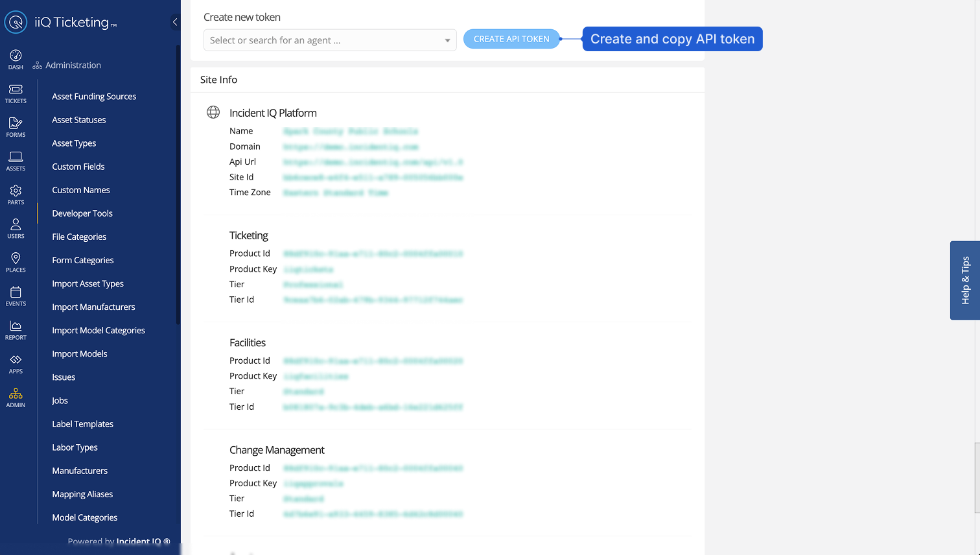Click the 'Incident IQ Platform' heading
The height and width of the screenshot is (555, 980).
(x=273, y=113)
